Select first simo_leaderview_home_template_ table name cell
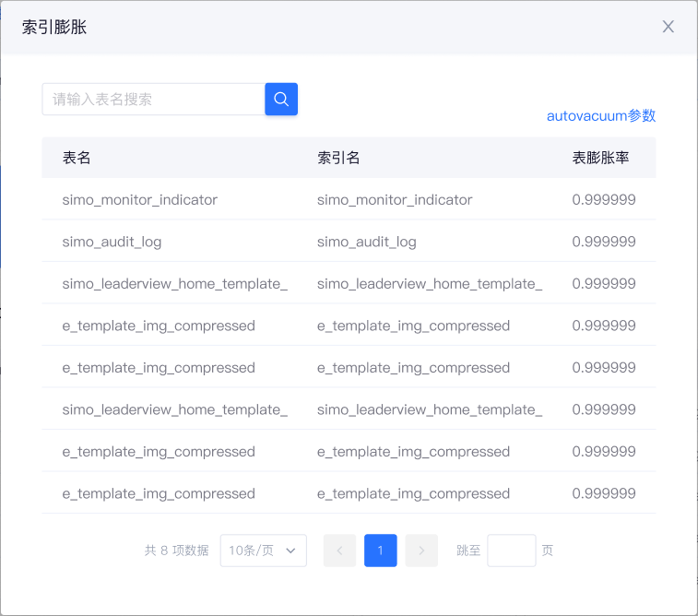Viewport: 698px width, 616px height. click(175, 284)
